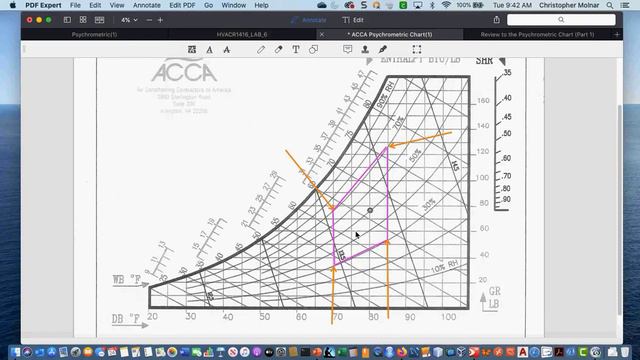This screenshot has height=360, width=640.
Task: Open Review to the Psychrometric Chart tab
Action: 537,35
